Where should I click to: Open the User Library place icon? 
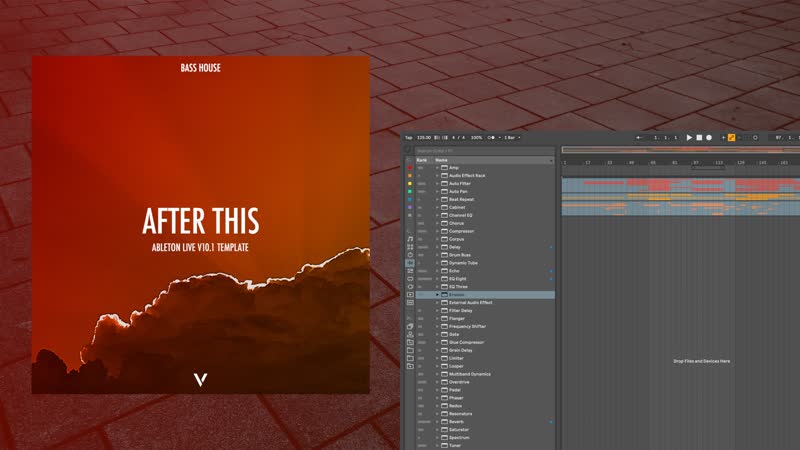(410, 334)
